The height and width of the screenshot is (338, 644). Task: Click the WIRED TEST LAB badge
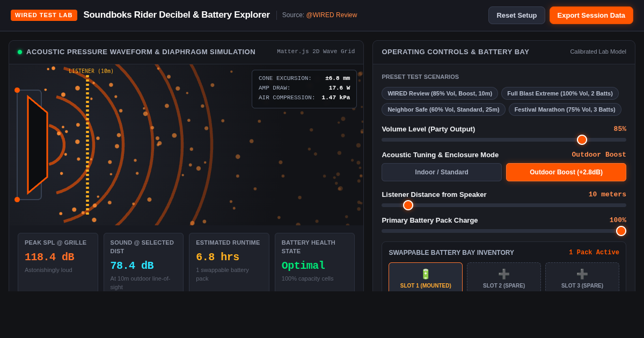click(x=44, y=15)
